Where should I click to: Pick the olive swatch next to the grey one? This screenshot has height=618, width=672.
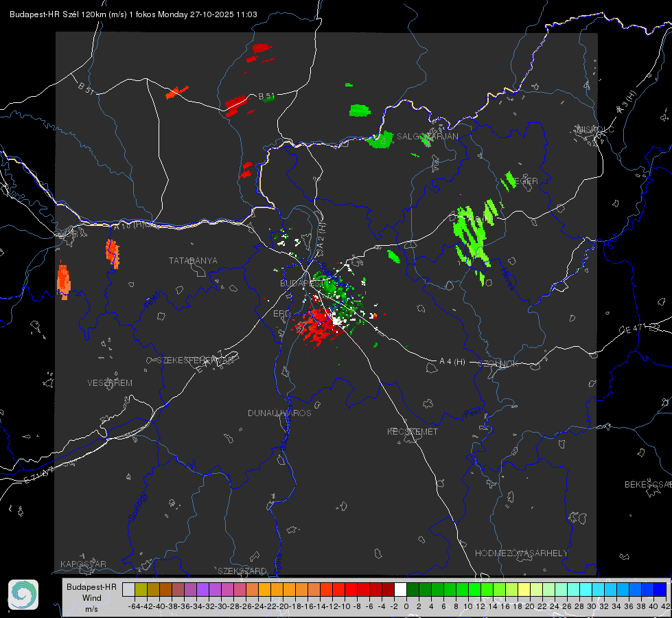pyautogui.click(x=141, y=590)
